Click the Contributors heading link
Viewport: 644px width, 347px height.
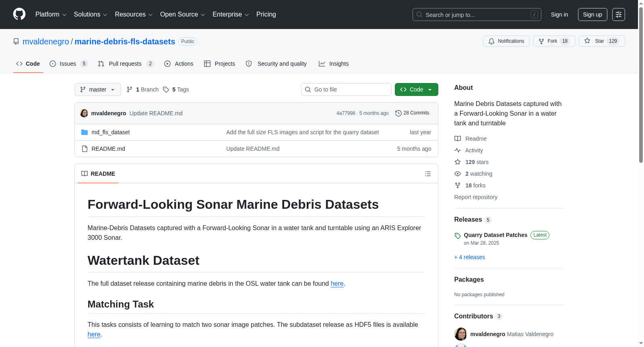(x=479, y=316)
